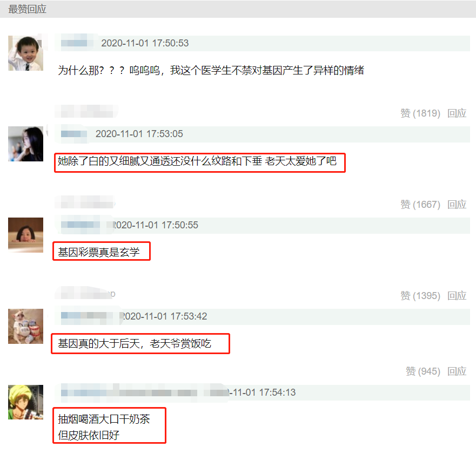Click the smiling toddler avatar thumbnail

pyautogui.click(x=25, y=53)
